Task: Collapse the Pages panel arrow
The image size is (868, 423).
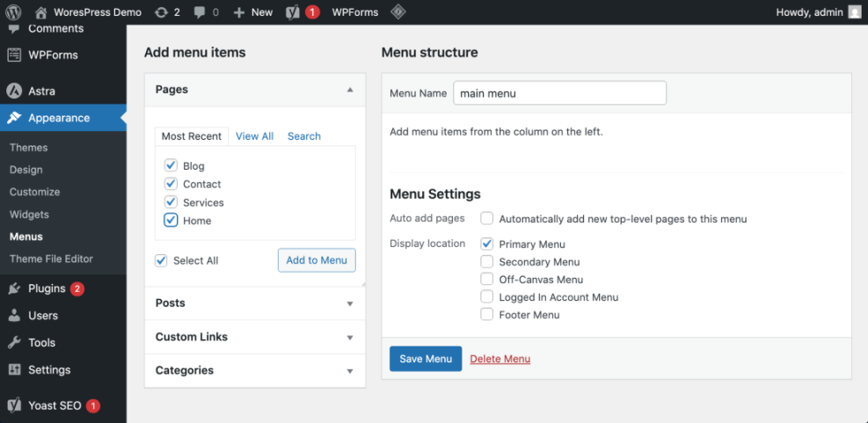Action: (x=350, y=89)
